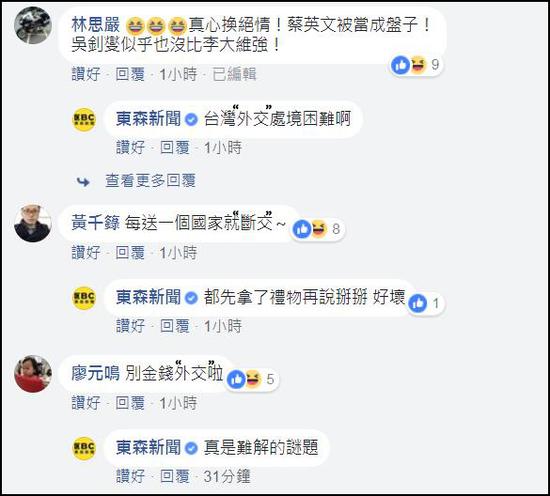
Task: View the 9 reactions on 林思嚴's comment
Action: (x=416, y=65)
